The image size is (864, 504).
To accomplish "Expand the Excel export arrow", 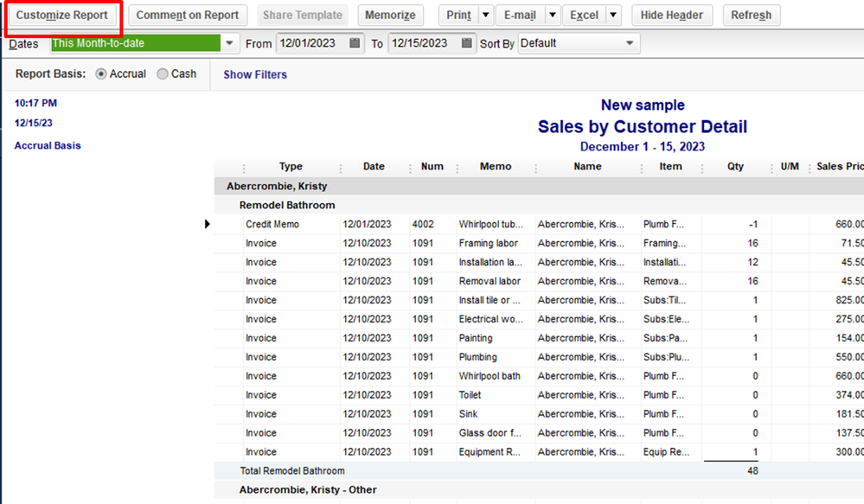I will click(x=612, y=16).
